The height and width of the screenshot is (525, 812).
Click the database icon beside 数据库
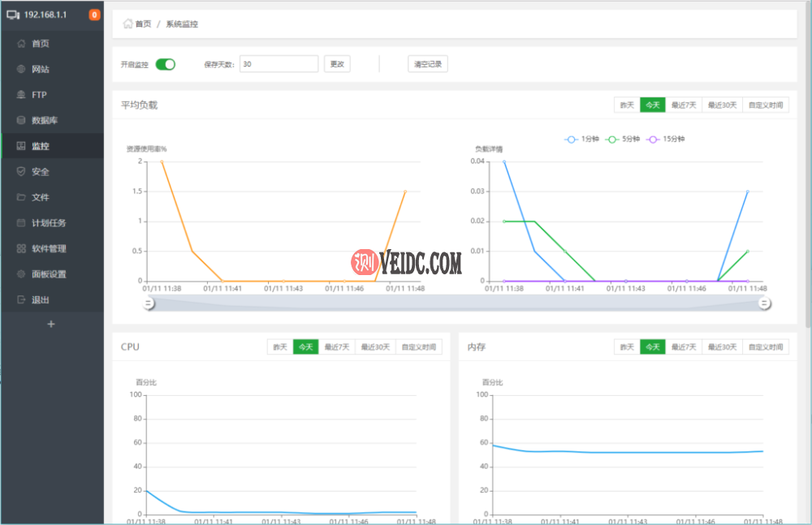click(x=21, y=120)
